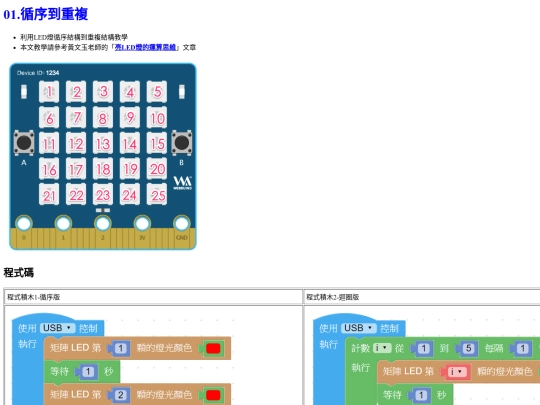
Task: Click LED number 3 on the board
Action: [103, 92]
